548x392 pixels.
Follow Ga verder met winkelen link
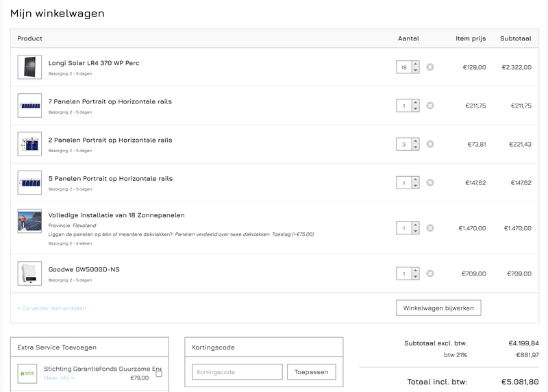coord(52,308)
